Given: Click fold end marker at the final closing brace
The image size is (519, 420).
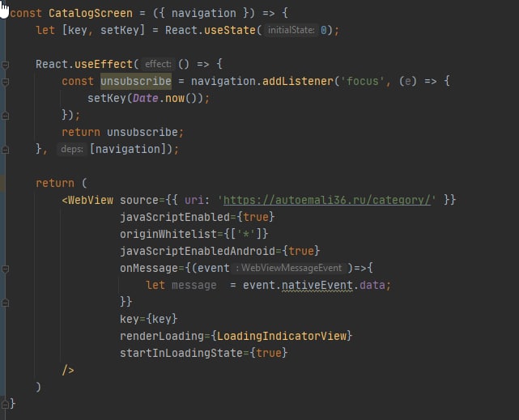Looking at the screenshot, I should (x=6, y=404).
